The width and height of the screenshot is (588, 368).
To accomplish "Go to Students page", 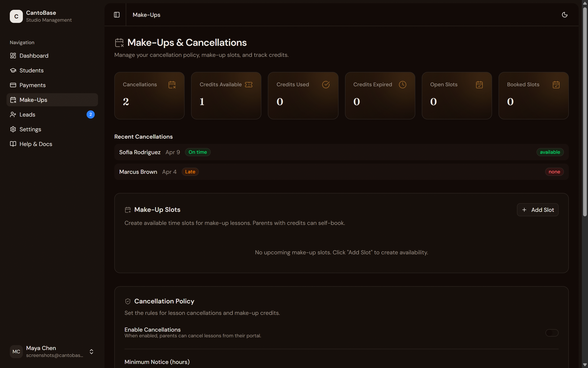I will [x=52, y=70].
